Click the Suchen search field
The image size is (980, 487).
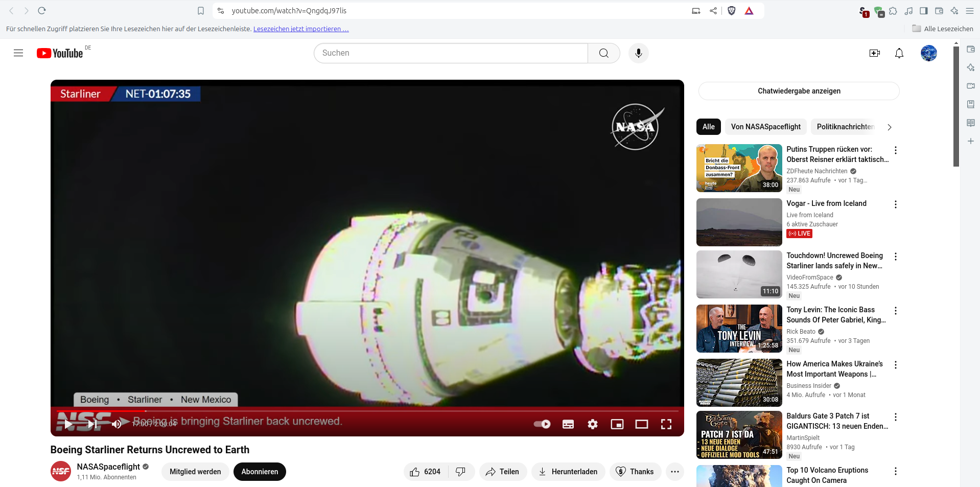(451, 53)
